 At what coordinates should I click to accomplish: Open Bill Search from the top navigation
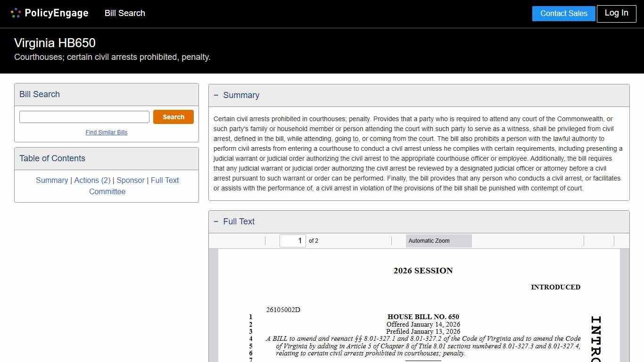(124, 13)
